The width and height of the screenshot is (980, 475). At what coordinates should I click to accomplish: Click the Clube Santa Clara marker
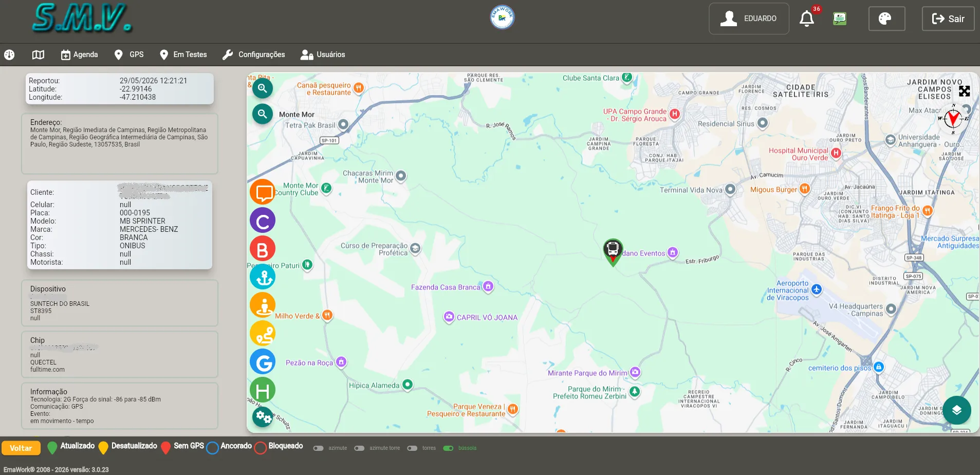coord(627,78)
